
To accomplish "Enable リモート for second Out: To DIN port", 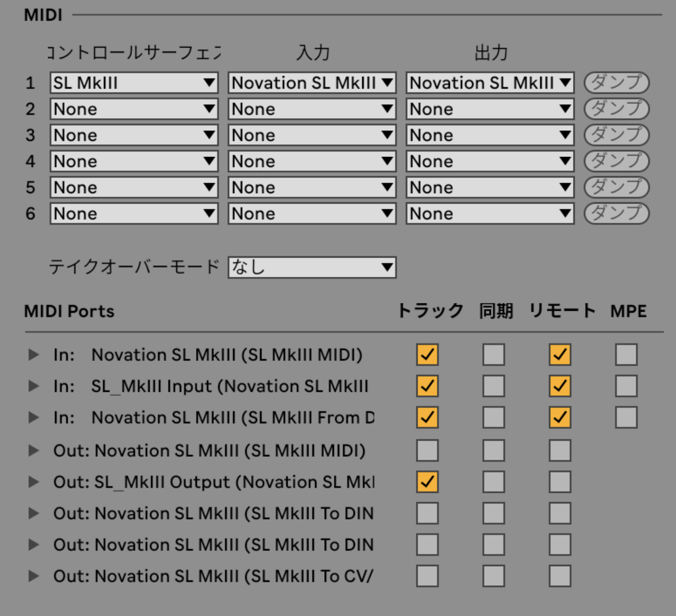I will click(560, 545).
